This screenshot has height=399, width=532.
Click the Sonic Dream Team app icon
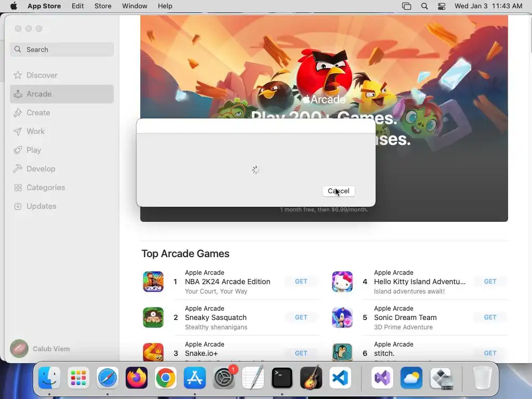pos(342,317)
